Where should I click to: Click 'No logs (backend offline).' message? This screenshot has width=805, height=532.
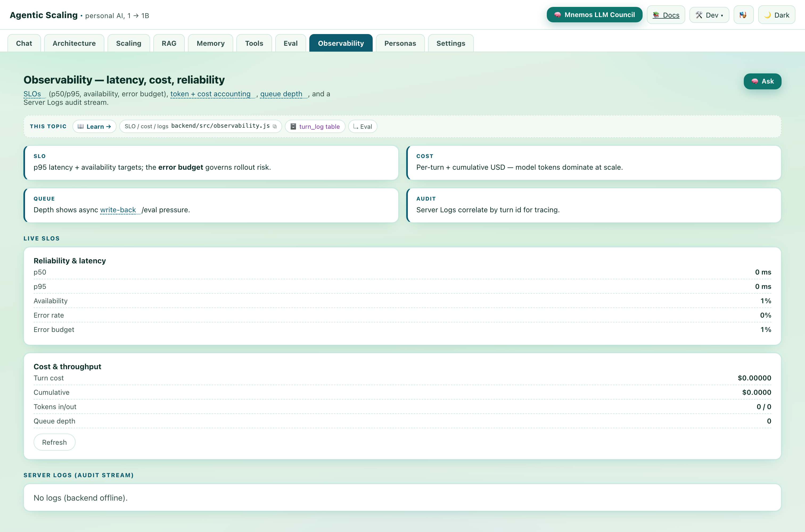pos(80,498)
